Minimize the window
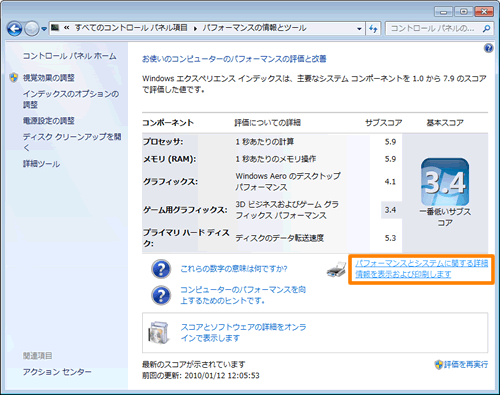500x395 pixels. pyautogui.click(x=443, y=12)
